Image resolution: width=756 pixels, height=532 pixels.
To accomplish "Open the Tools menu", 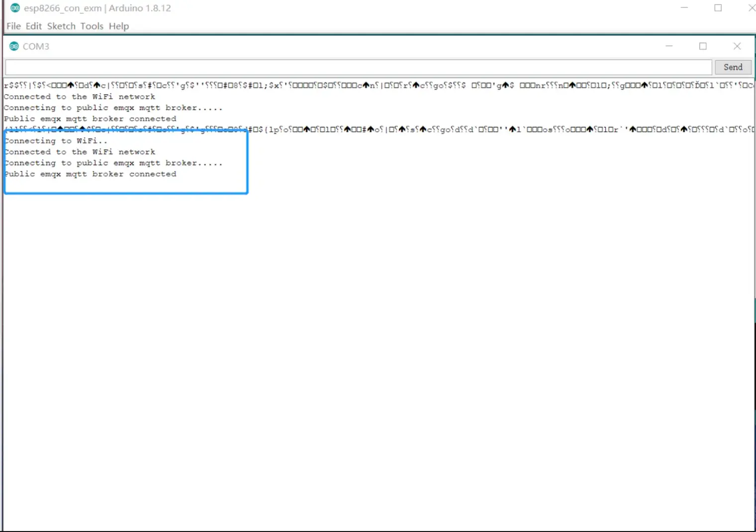I will pyautogui.click(x=92, y=26).
